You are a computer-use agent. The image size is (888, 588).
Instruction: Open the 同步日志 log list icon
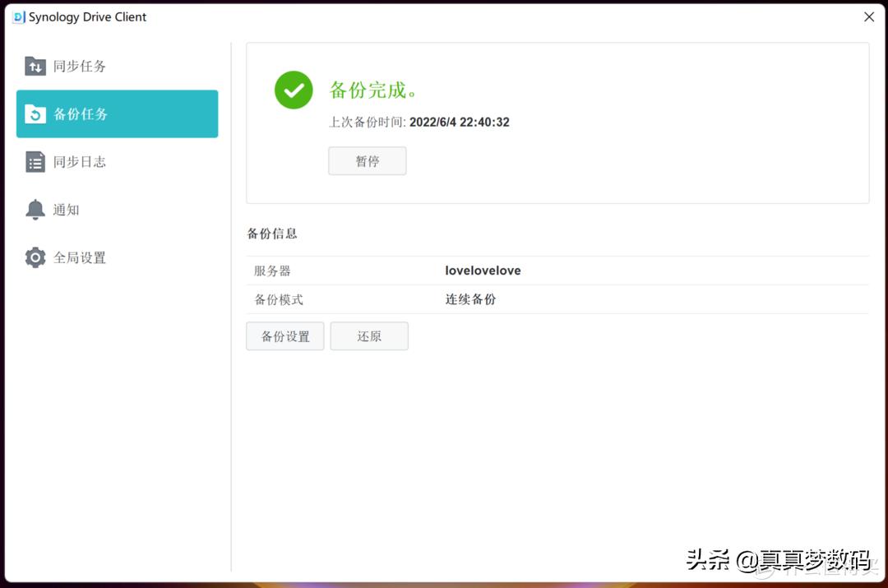tap(35, 161)
